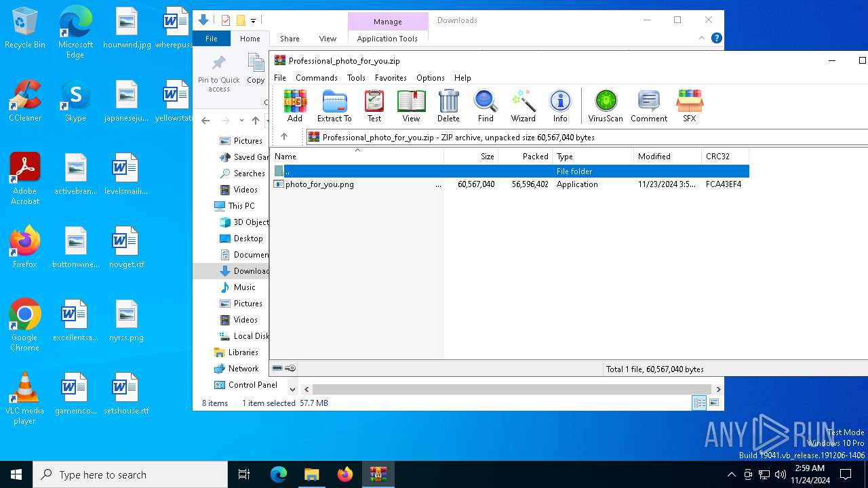This screenshot has height=488, width=868.
Task: Click the Add icon in WinRAR toolbar
Action: [x=295, y=106]
